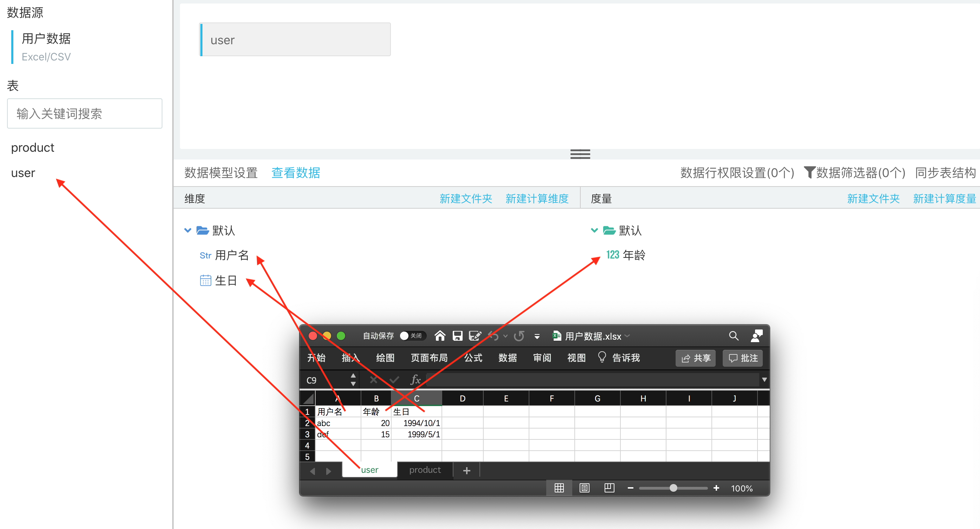Click the normal grid view icon
Viewport: 980px width, 529px height.
(x=559, y=488)
